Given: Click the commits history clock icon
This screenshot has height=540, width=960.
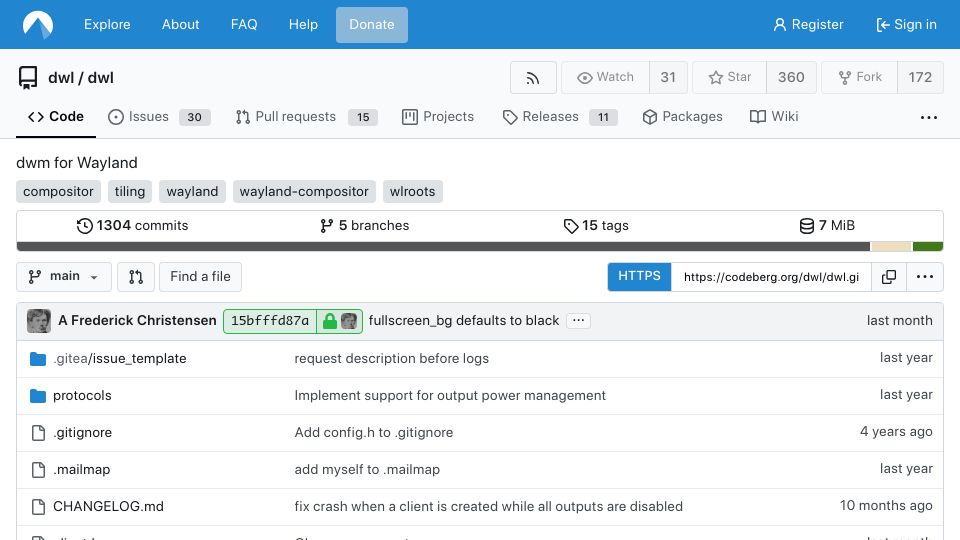Looking at the screenshot, I should point(84,226).
